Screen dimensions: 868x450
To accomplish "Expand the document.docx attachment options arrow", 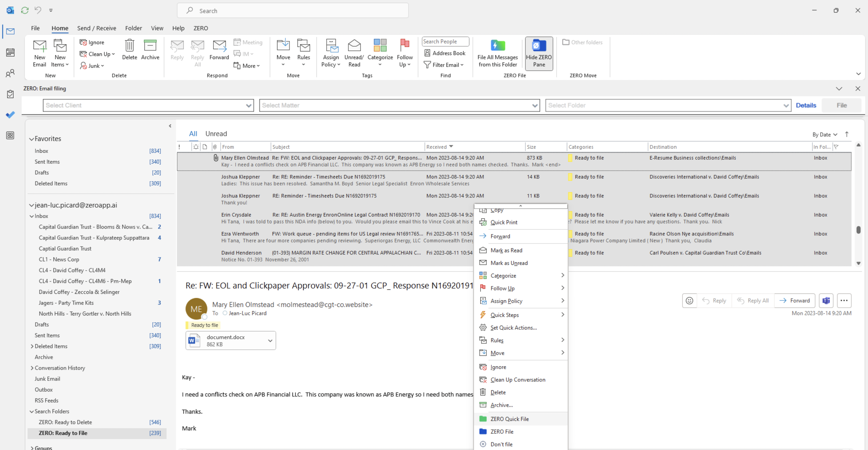I will click(270, 341).
